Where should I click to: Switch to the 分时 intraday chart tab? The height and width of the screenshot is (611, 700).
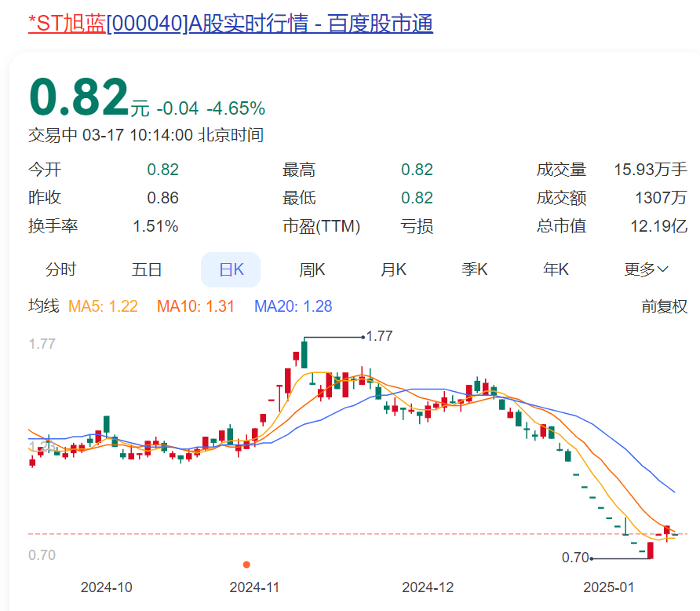(x=62, y=269)
